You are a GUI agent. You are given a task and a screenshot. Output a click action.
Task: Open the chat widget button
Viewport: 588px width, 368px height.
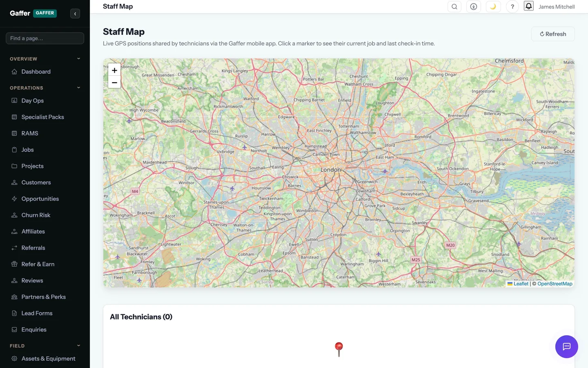566,347
